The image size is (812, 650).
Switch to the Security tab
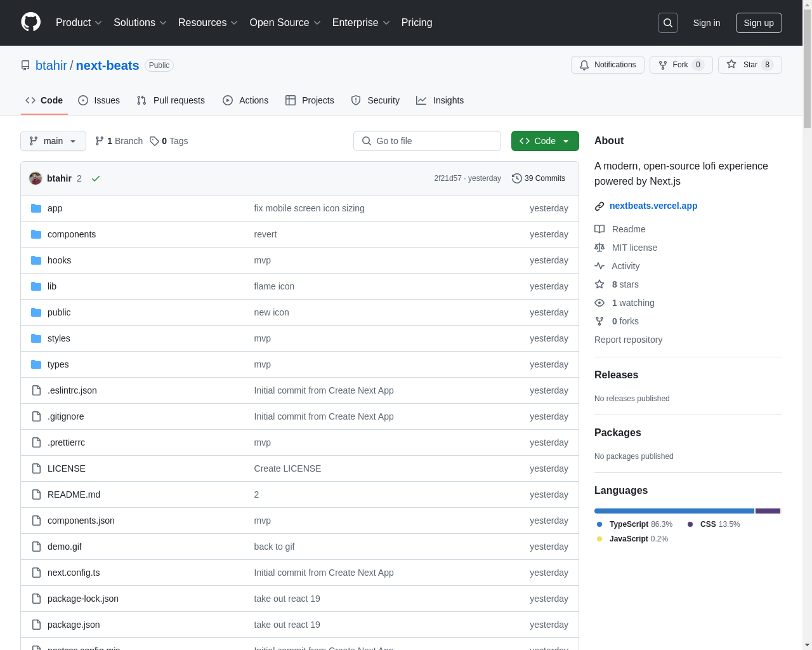(376, 100)
